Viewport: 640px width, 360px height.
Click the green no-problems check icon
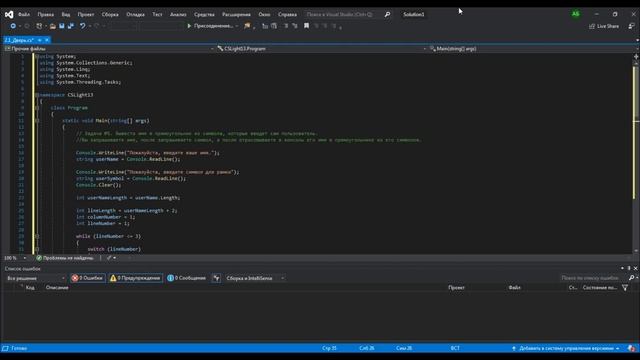point(39,258)
